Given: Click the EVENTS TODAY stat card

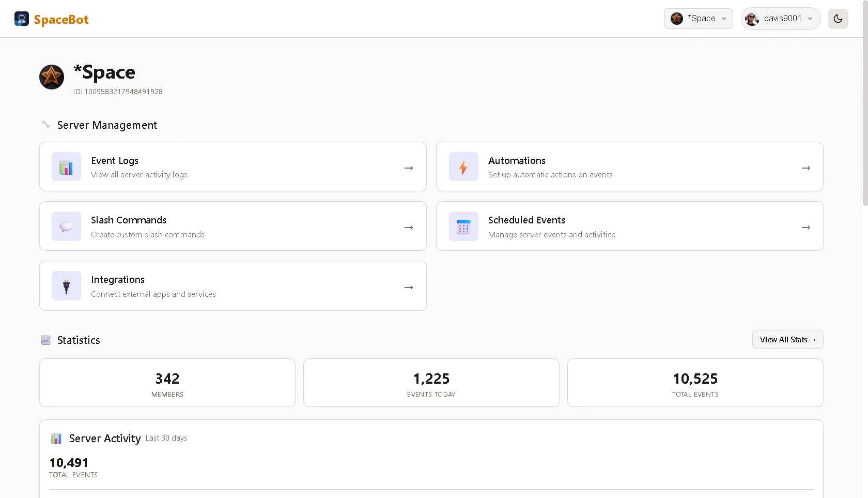Looking at the screenshot, I should click(431, 383).
